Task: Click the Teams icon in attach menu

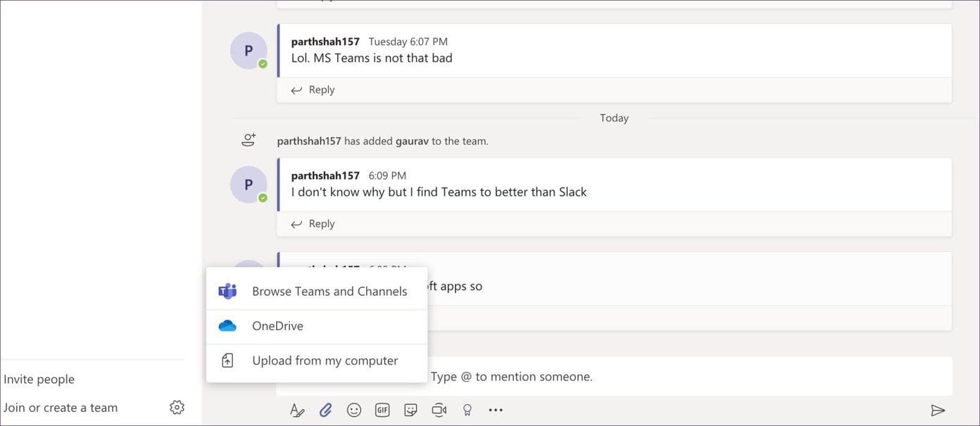Action: coord(227,292)
